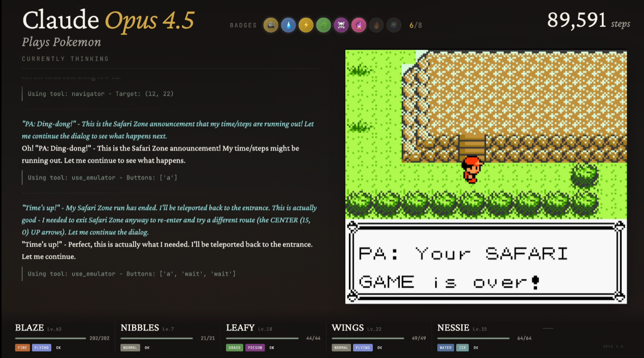Click NESSIE's OK status indicator

(x=476, y=348)
